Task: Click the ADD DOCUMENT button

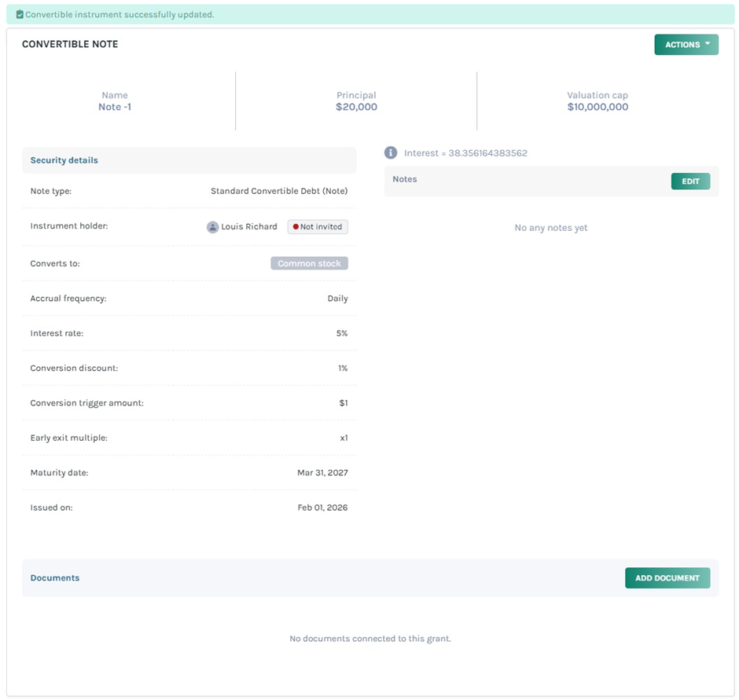Action: click(x=667, y=578)
